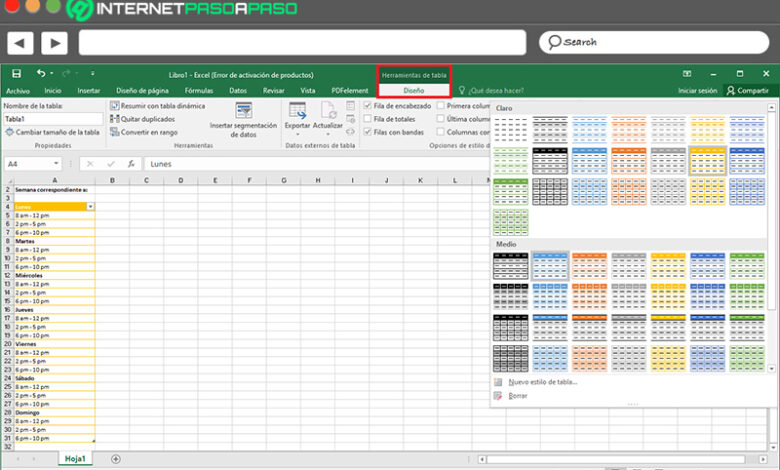
Task: Click gallery scrollbar down arrow
Action: pyautogui.click(x=771, y=369)
